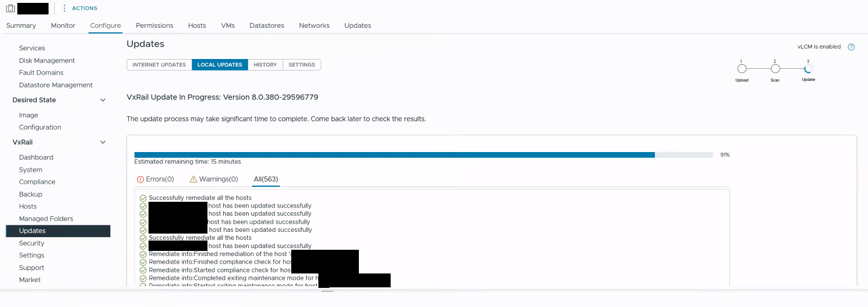Show the All(563) log filter
868x307 pixels.
coord(266,179)
